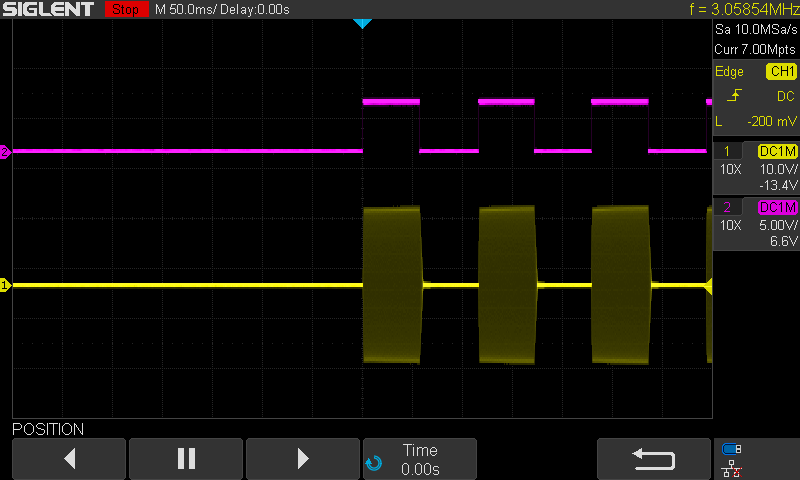The image size is (800, 480).
Task: Click the M 50.0ms/ timebase readout
Action: 186,10
